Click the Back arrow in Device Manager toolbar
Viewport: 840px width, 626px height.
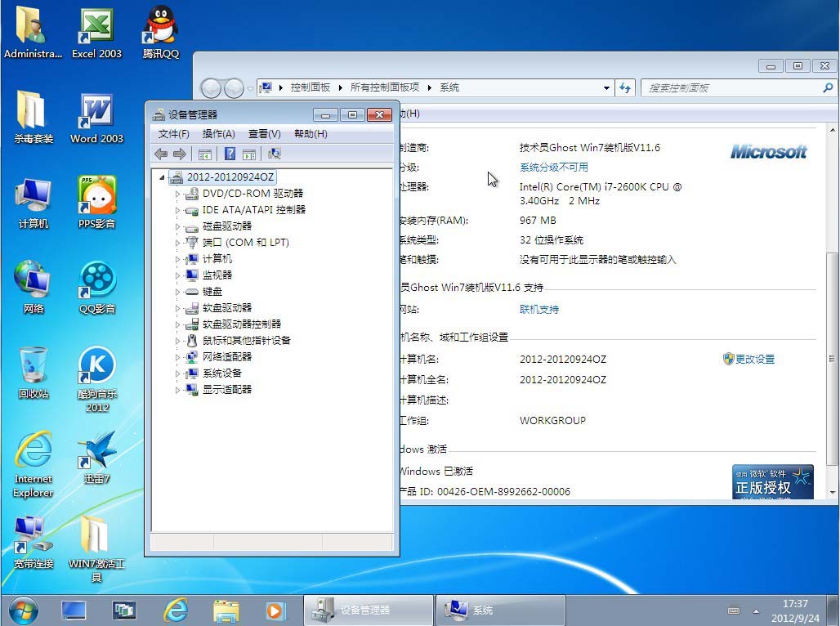point(161,154)
